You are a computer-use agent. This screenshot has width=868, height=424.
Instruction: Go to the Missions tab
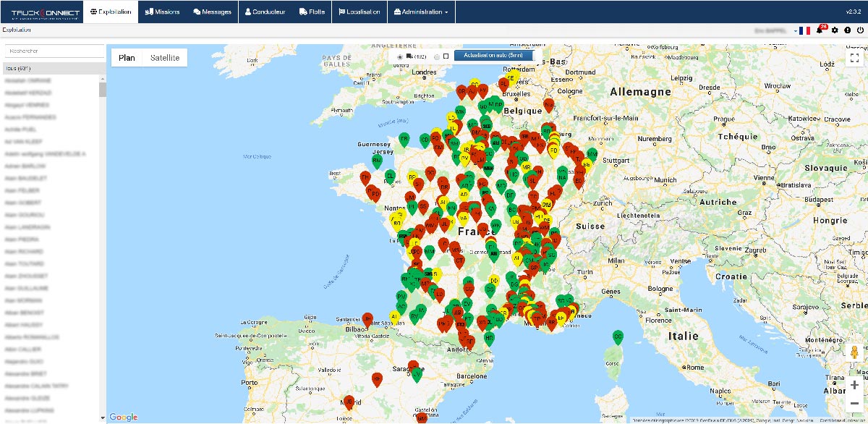(163, 12)
